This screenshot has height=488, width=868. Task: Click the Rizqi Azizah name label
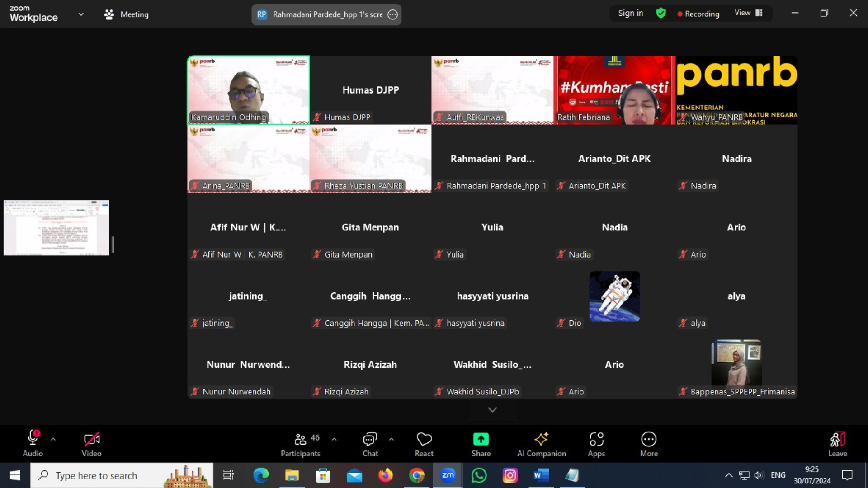click(x=346, y=392)
